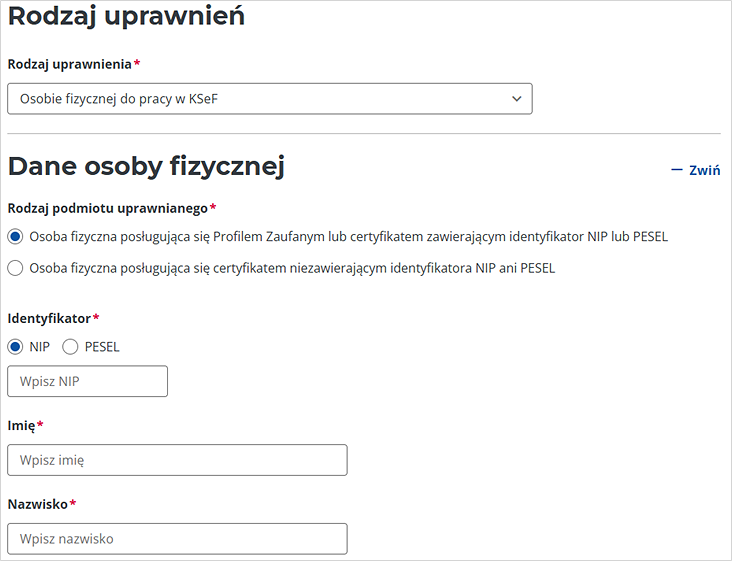Click into the Wpisz imię field

pos(177,460)
